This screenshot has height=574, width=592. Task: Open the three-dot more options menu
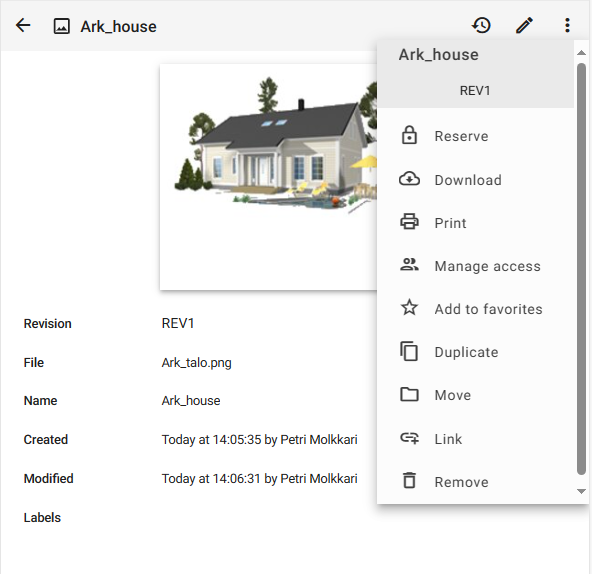point(567,26)
